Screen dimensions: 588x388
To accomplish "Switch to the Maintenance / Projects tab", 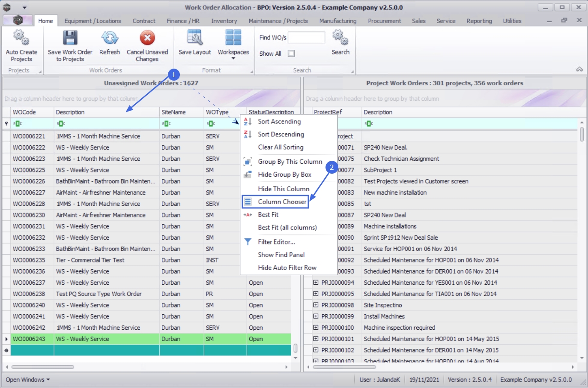I will coord(278,21).
